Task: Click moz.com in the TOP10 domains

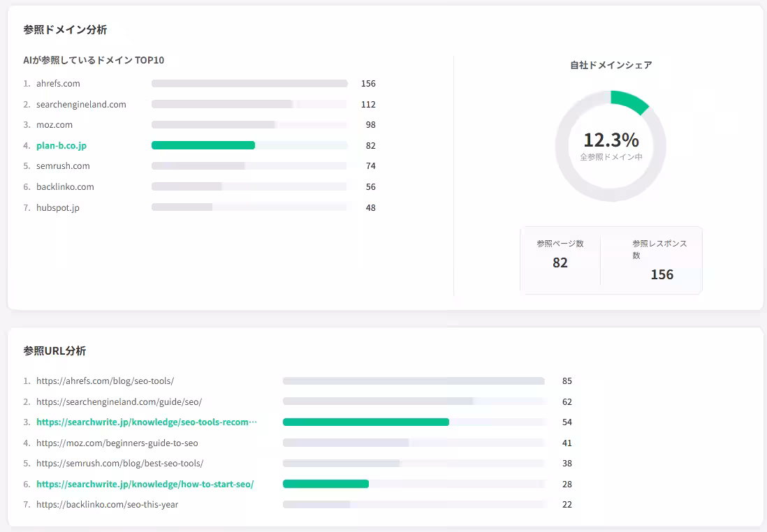Action: pos(54,125)
